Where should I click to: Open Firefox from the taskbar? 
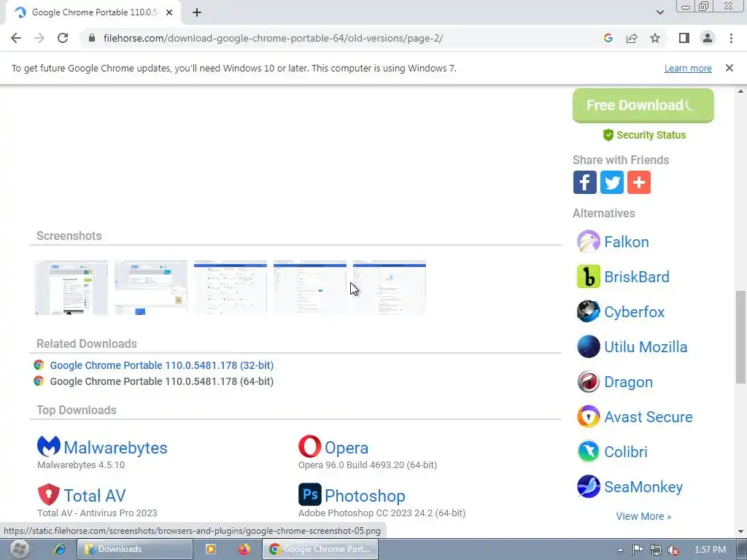[x=244, y=549]
